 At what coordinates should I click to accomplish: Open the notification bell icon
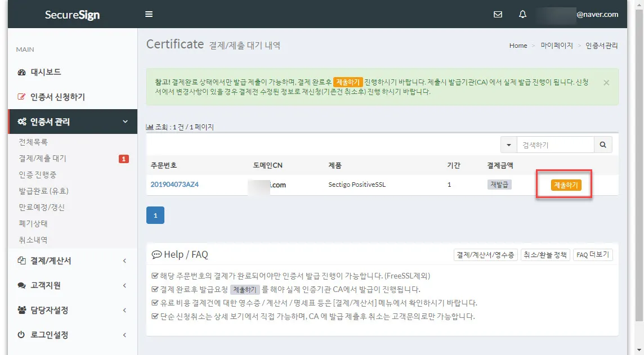point(522,15)
